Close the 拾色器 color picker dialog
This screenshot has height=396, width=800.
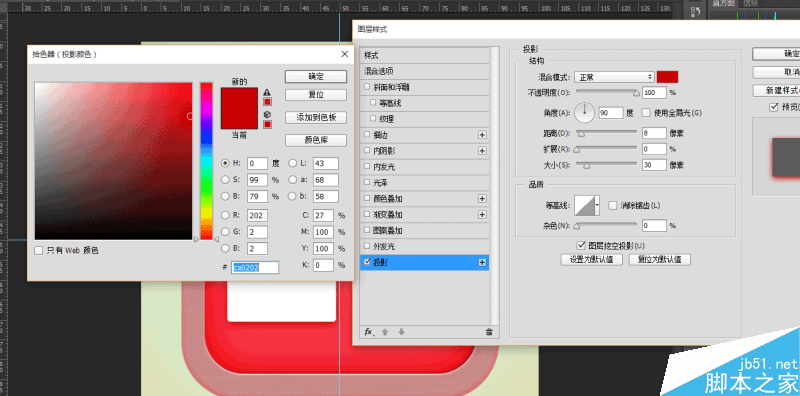click(345, 54)
